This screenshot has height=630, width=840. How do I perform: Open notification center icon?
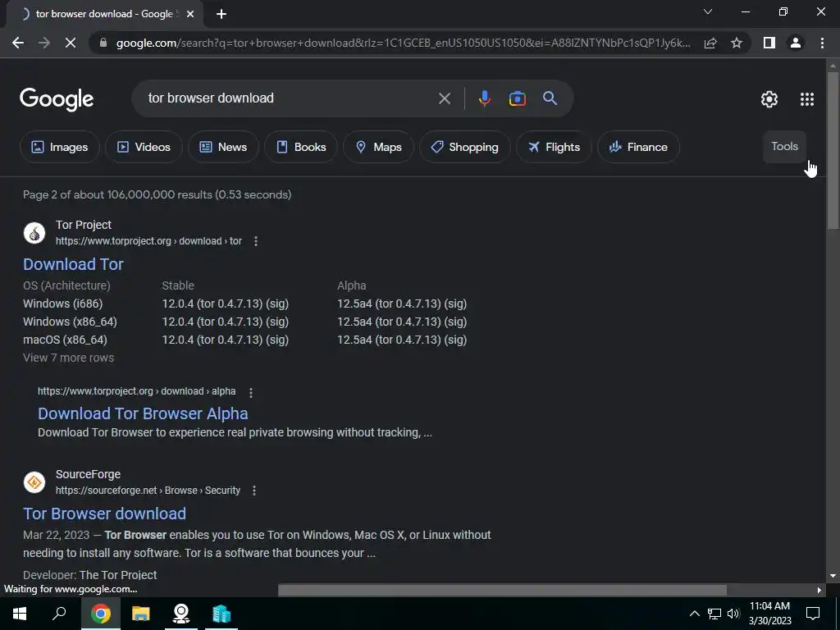coord(813,614)
